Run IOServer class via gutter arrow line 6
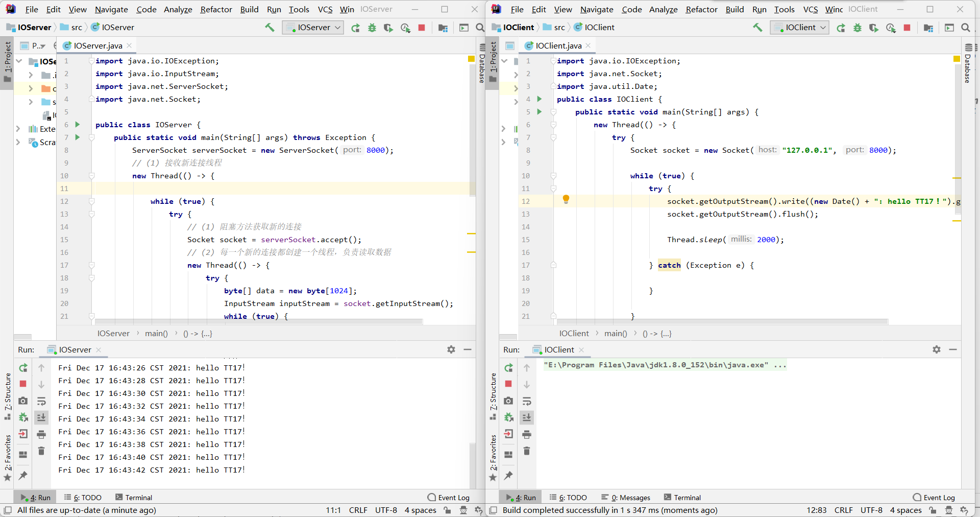The image size is (980, 517). (78, 124)
